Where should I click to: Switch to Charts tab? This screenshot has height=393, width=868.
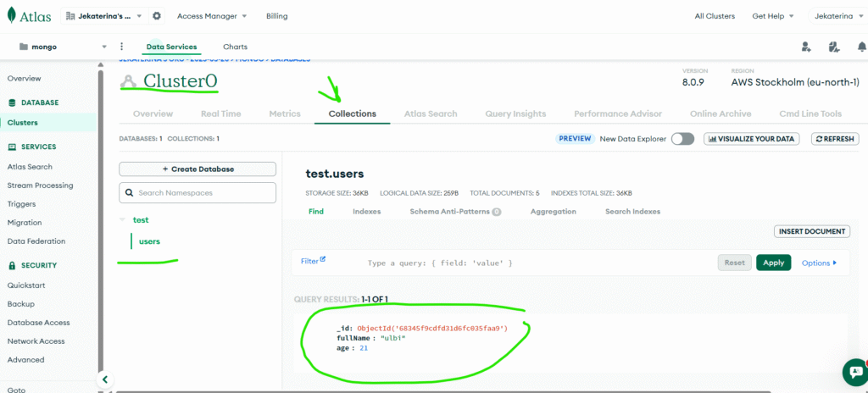pos(236,47)
